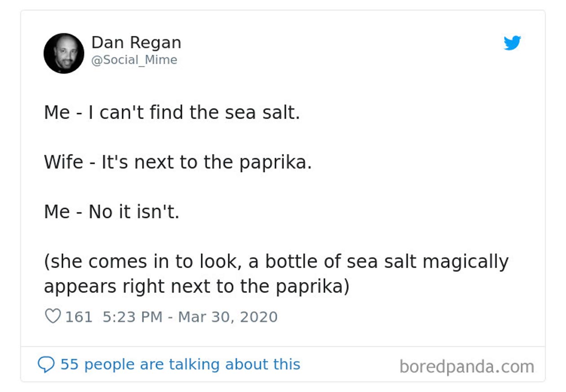
Task: Click the speech bubble reply icon
Action: 46,364
